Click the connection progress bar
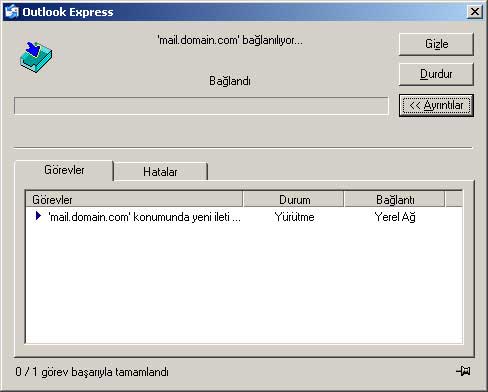Viewport: 488px width, 392px height. tap(201, 106)
